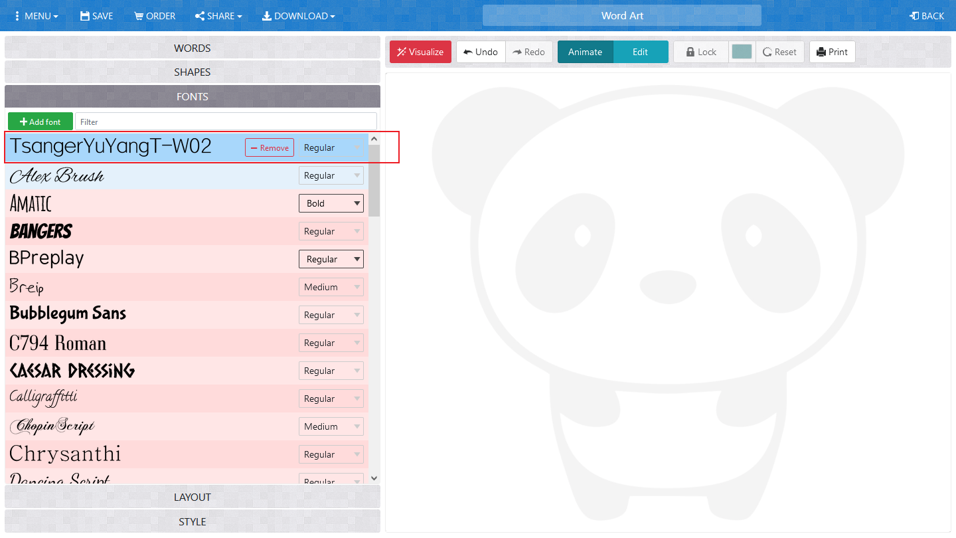This screenshot has height=538, width=956.
Task: Click the Add font button
Action: 40,121
